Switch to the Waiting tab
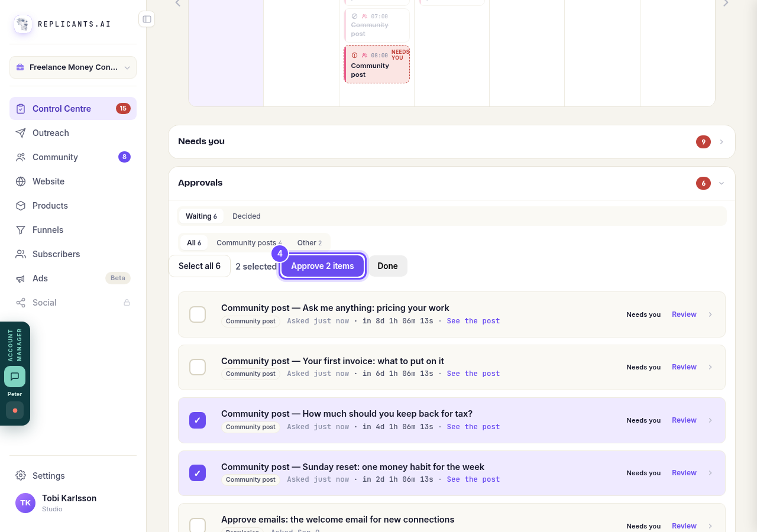The height and width of the screenshot is (532, 757). tap(201, 216)
